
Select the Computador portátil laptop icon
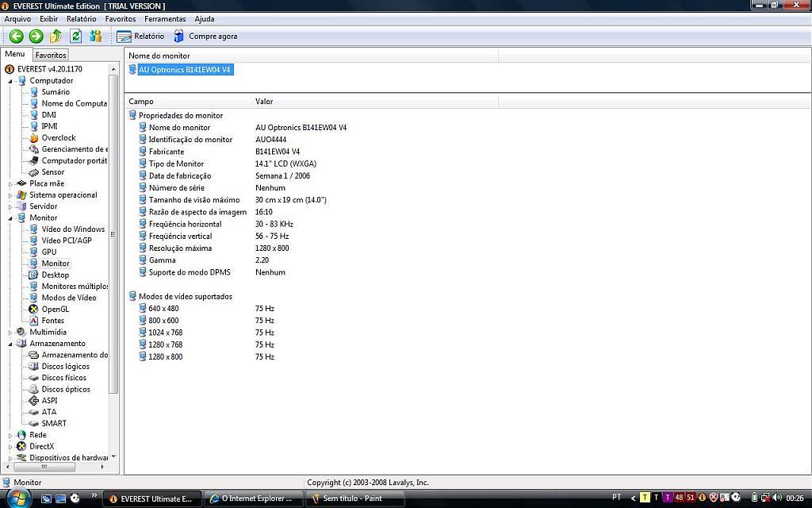(x=33, y=160)
